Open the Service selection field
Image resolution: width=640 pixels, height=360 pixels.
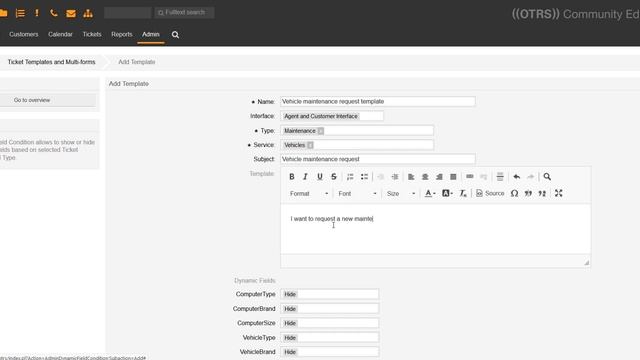(x=357, y=145)
